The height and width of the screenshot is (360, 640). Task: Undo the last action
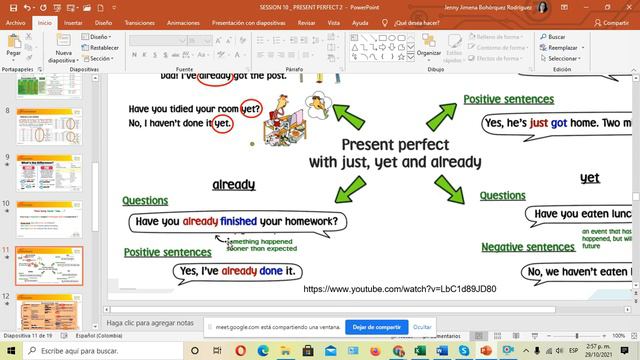point(27,8)
